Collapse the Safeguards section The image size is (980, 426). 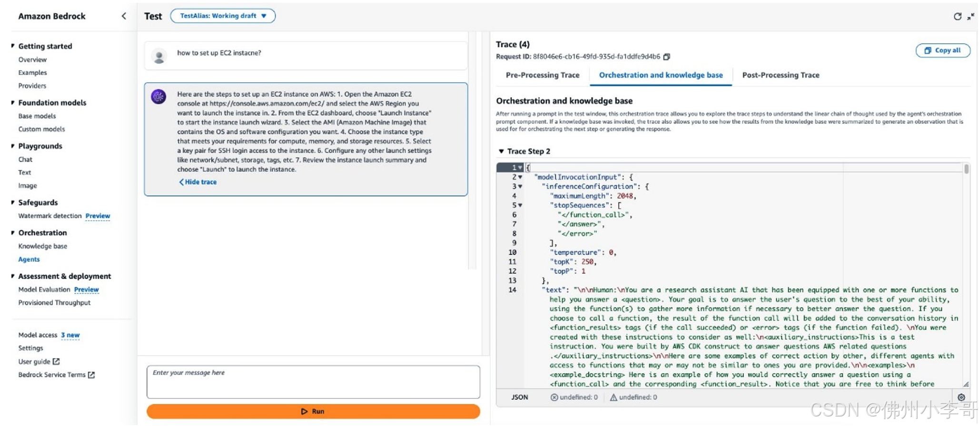[13, 202]
